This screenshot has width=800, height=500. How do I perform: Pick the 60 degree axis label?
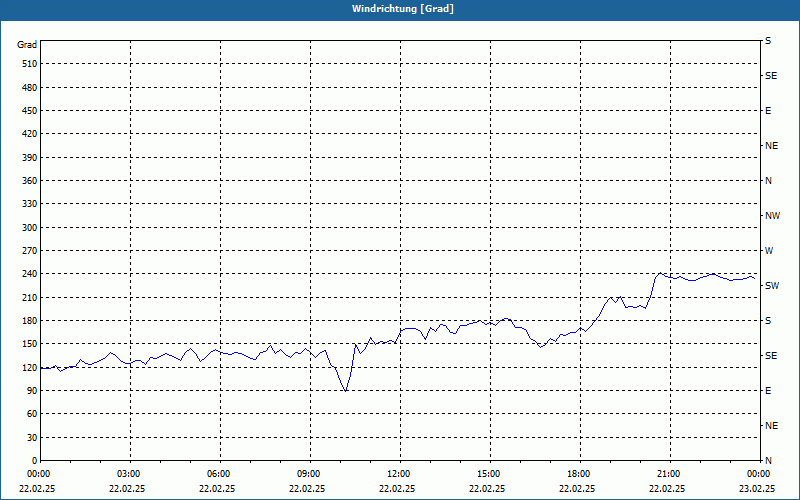click(x=32, y=414)
